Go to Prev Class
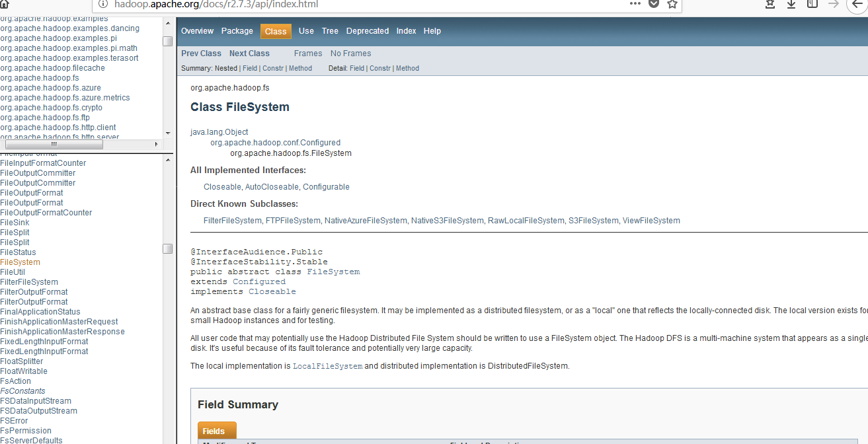Viewport: 868px width, 444px height. pos(201,54)
